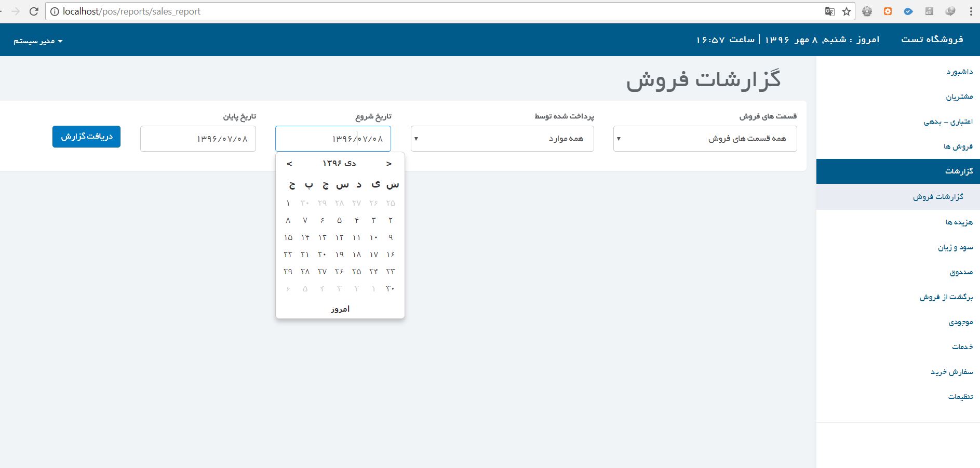Open 'داشبورد' in the sidebar
This screenshot has height=468, width=980.
click(959, 72)
